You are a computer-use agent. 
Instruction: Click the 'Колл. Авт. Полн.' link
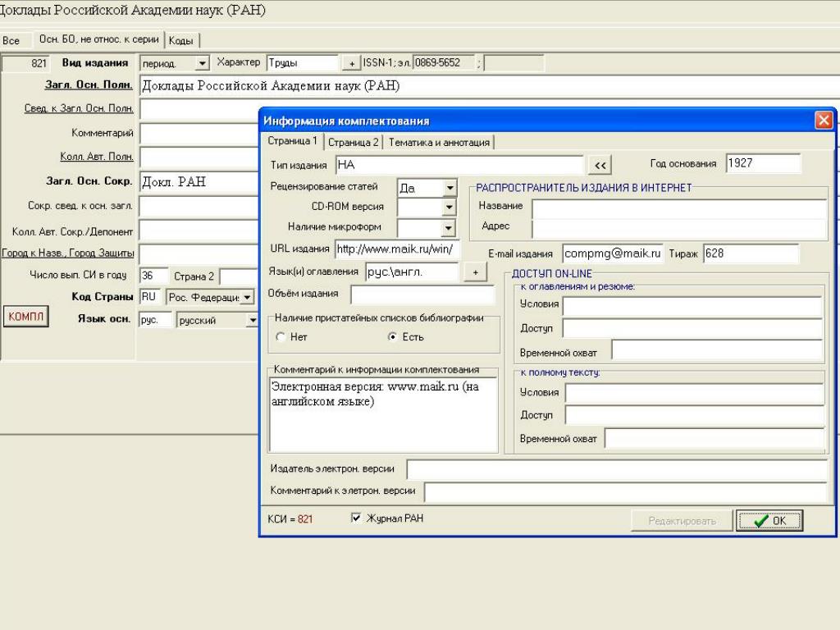[x=97, y=157]
